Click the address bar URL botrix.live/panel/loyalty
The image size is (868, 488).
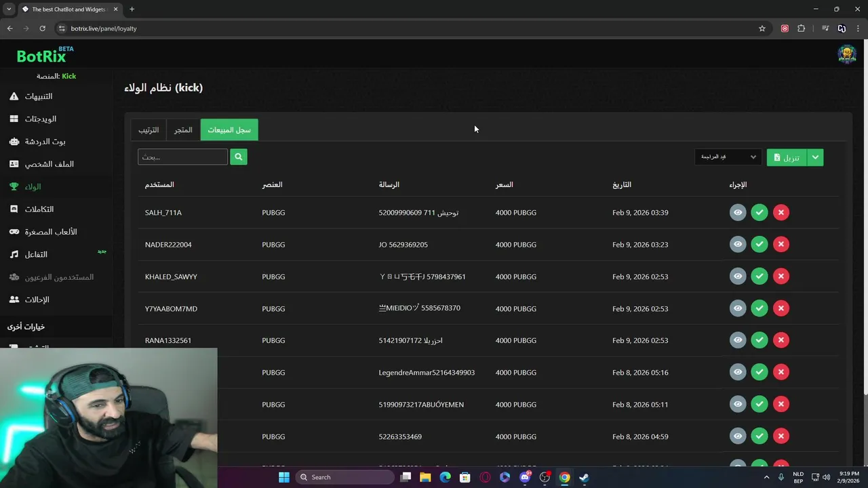(x=104, y=28)
